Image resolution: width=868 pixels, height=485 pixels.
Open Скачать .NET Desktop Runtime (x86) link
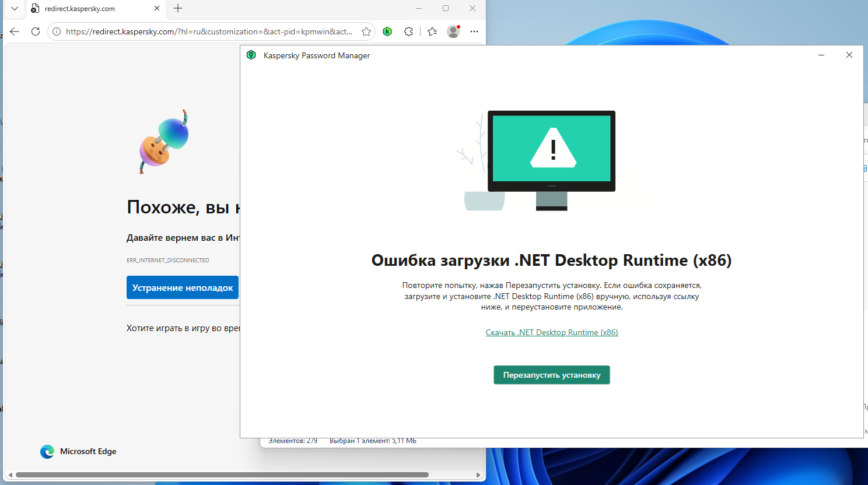552,332
